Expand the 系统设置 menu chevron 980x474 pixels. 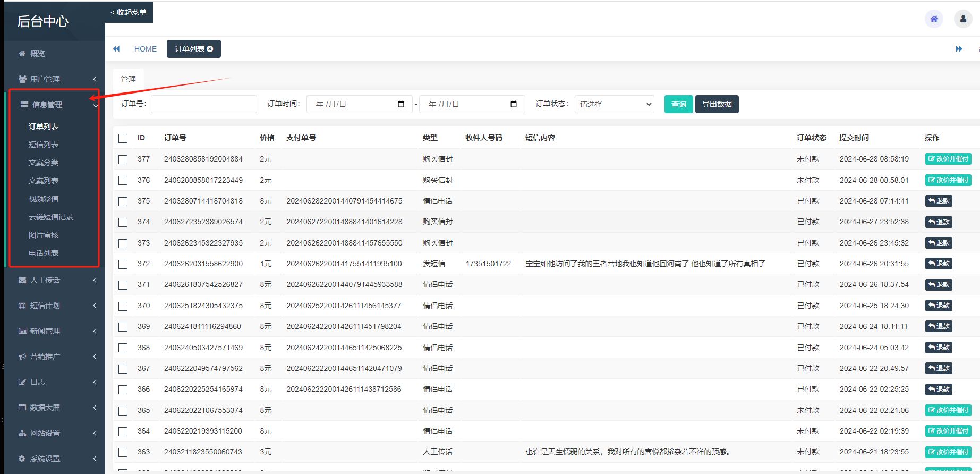coord(95,459)
